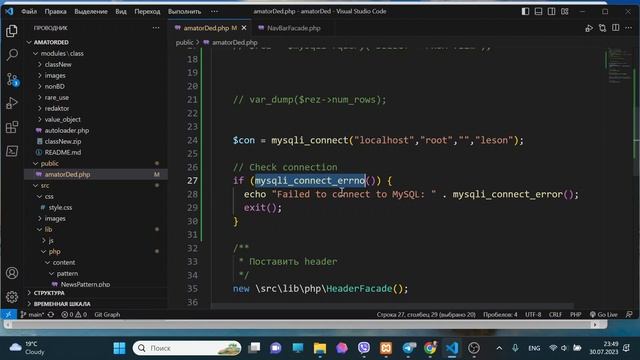Synchronize changes icon in status bar
640x360 pixels.
51,314
